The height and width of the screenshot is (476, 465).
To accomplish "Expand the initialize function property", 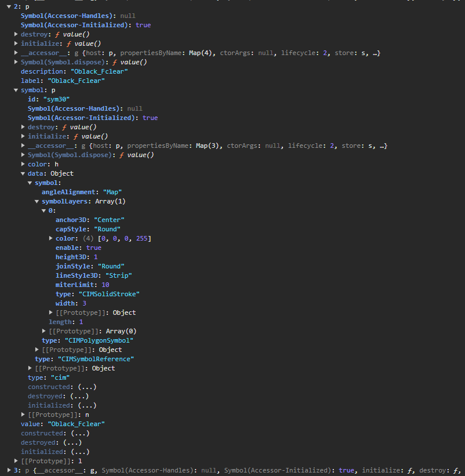I will tap(16, 43).
